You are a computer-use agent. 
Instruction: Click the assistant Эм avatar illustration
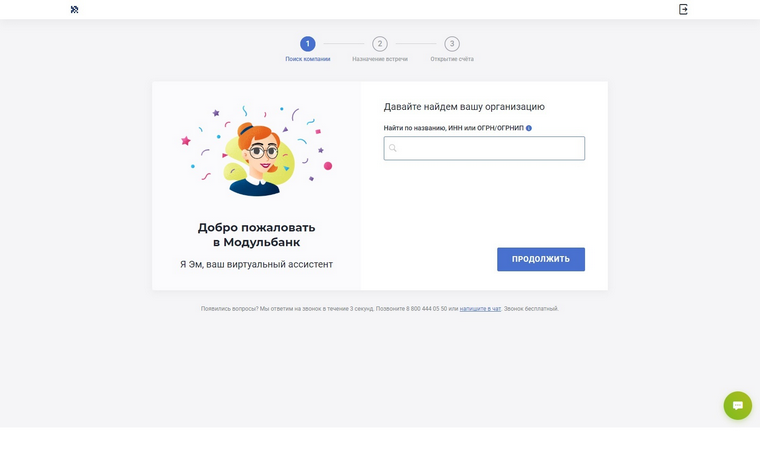256,151
